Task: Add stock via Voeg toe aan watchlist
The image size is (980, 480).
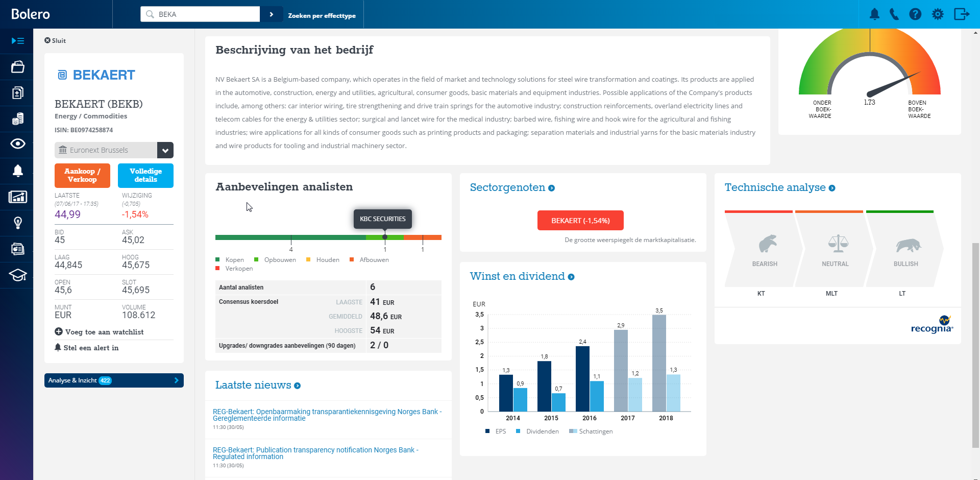Action: [99, 332]
